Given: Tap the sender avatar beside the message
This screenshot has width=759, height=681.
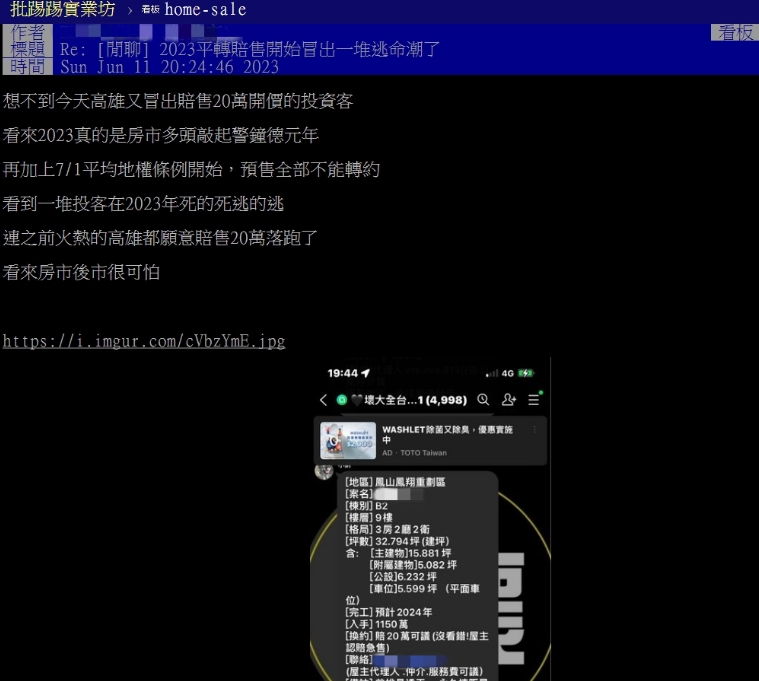Looking at the screenshot, I should (324, 470).
